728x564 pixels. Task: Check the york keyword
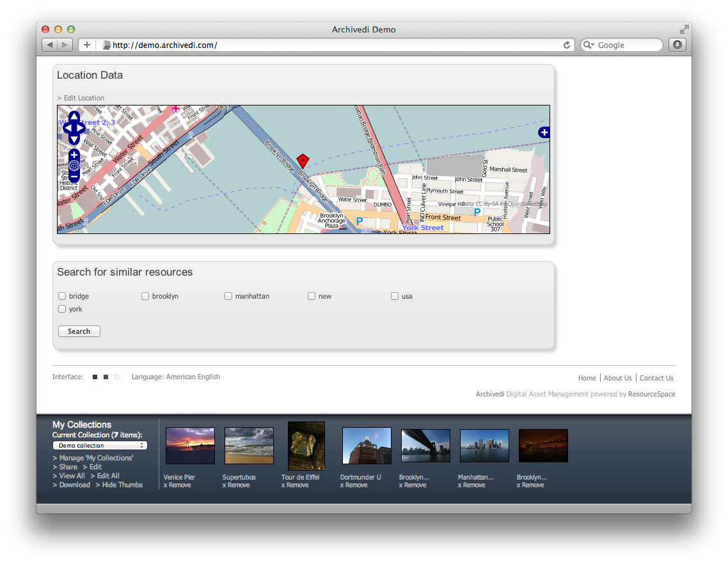click(x=62, y=309)
